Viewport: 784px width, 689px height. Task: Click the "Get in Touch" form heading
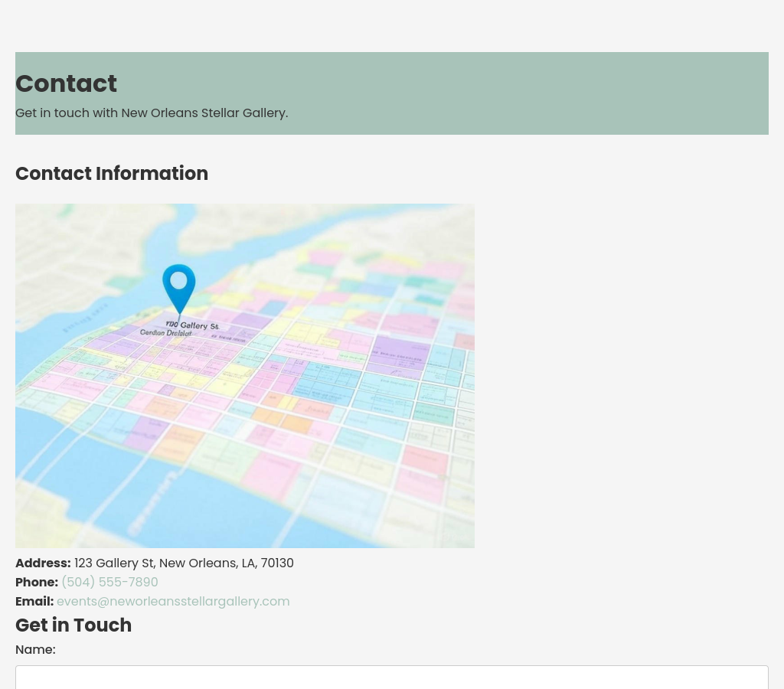(73, 625)
